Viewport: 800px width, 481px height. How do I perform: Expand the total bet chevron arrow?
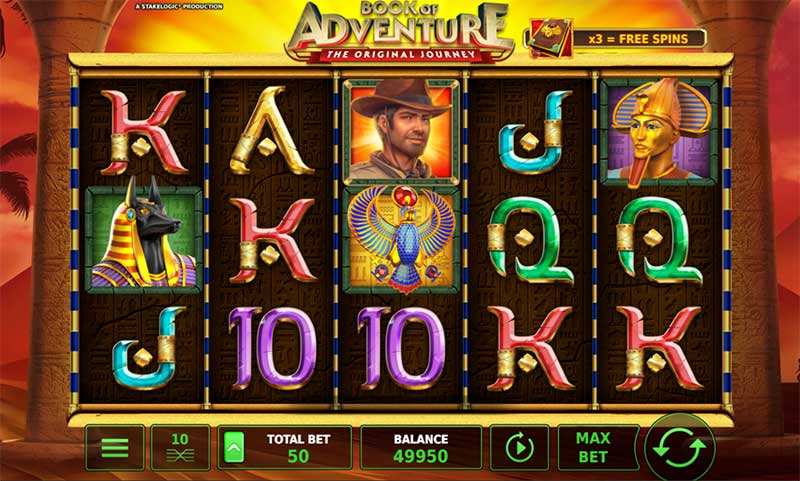coord(234,447)
